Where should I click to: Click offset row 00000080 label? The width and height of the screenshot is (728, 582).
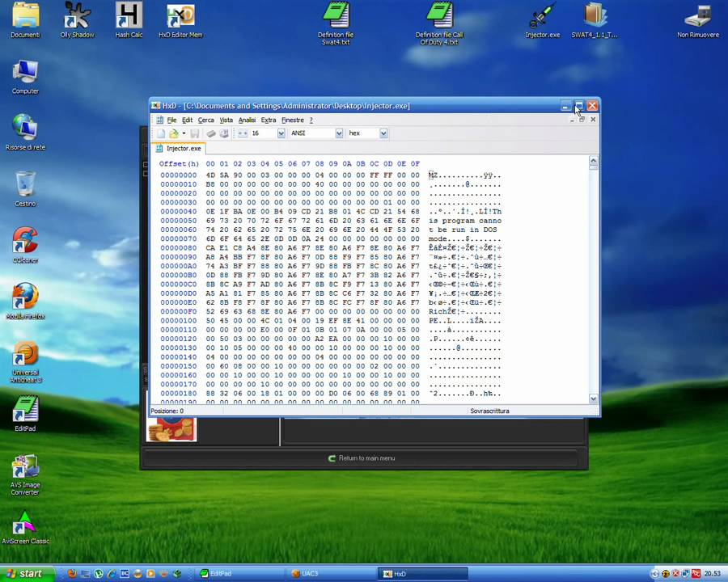179,248
